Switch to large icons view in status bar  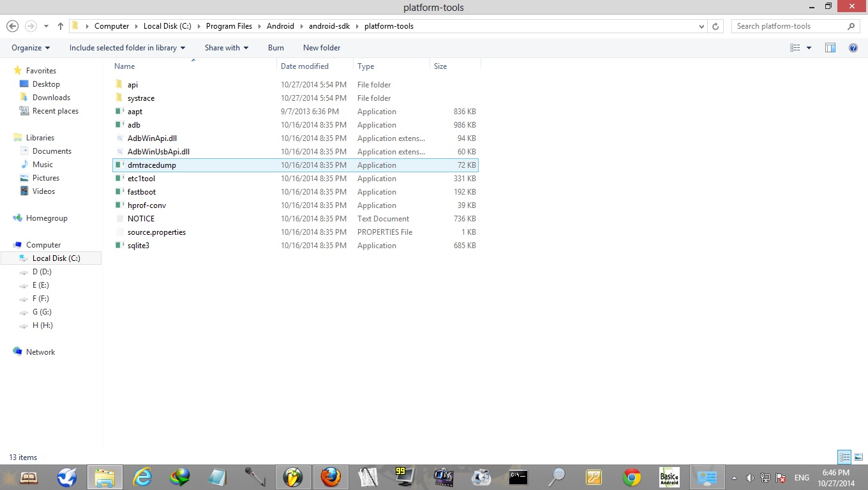[x=858, y=457]
